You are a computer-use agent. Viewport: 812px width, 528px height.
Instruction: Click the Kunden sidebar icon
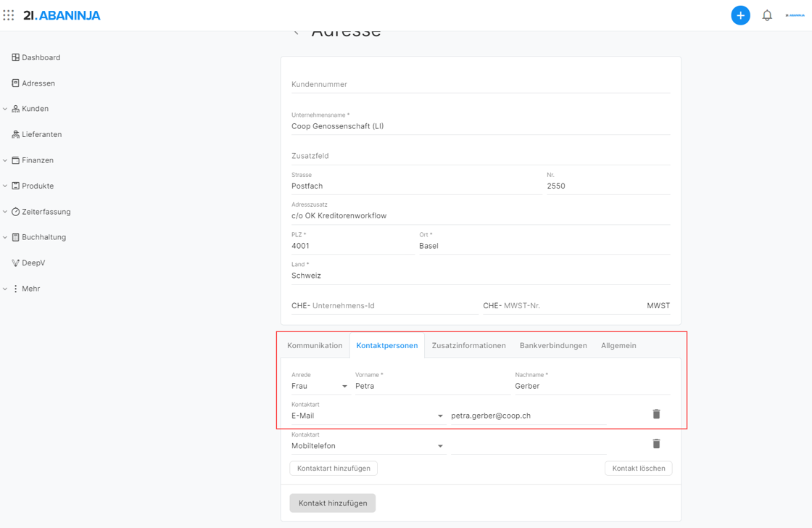(15, 109)
